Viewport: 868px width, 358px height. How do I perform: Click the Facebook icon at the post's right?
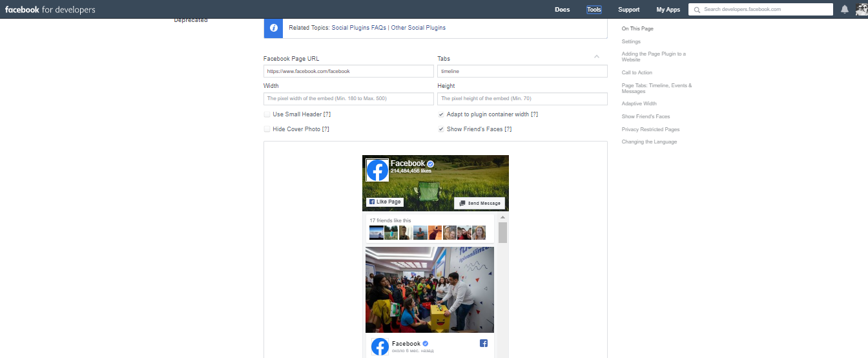(x=484, y=343)
